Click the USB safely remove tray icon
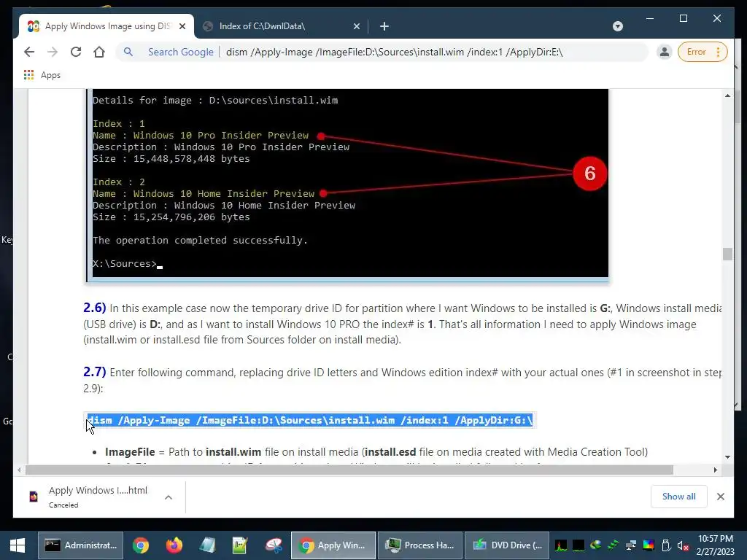 666,545
